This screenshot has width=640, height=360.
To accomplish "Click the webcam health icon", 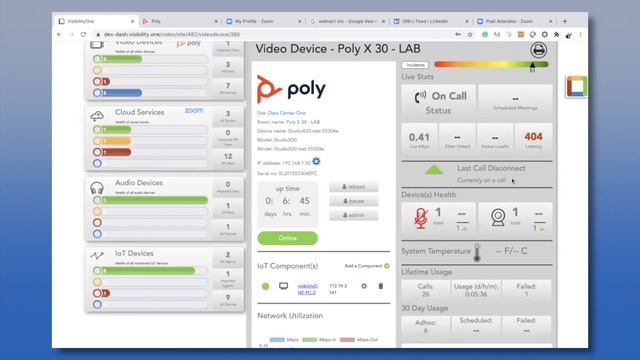I will click(x=498, y=217).
